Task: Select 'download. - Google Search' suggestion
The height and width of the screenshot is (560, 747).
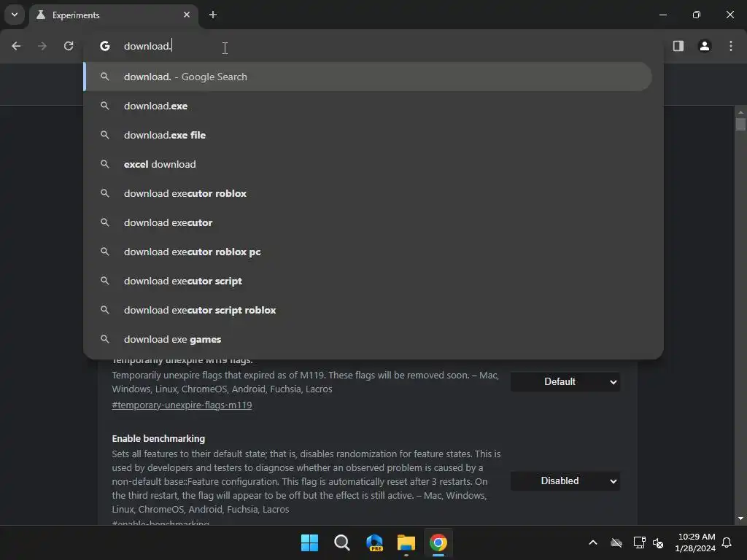Action: point(368,77)
